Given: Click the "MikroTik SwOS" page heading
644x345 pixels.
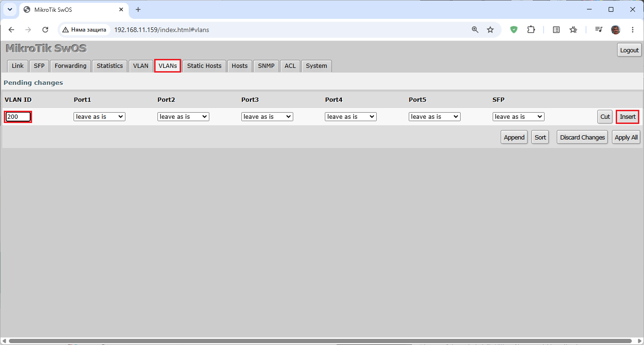Looking at the screenshot, I should pyautogui.click(x=46, y=49).
